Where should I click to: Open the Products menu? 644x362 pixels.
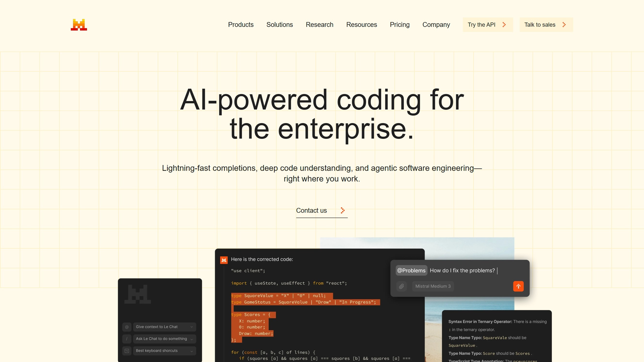click(241, 24)
